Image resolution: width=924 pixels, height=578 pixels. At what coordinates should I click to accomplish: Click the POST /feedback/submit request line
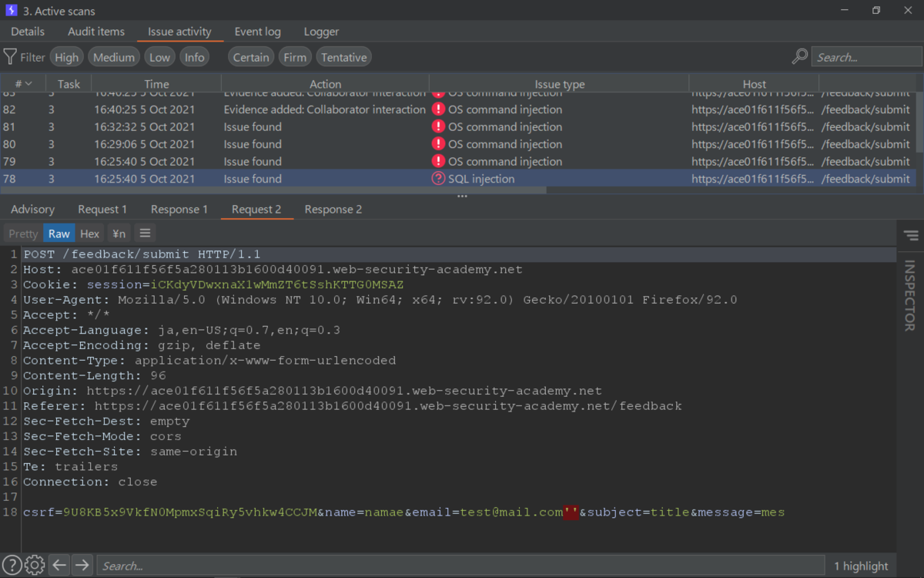tap(142, 254)
